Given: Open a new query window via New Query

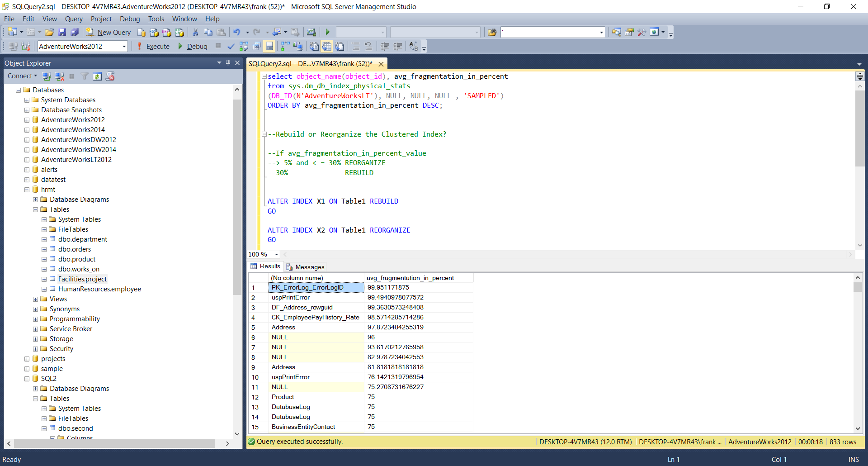Looking at the screenshot, I should (108, 32).
